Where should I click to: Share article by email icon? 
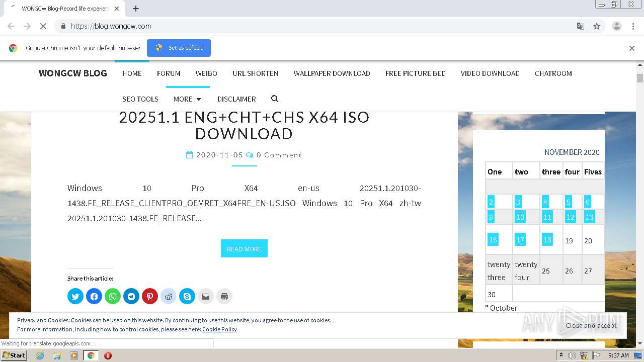point(206,296)
